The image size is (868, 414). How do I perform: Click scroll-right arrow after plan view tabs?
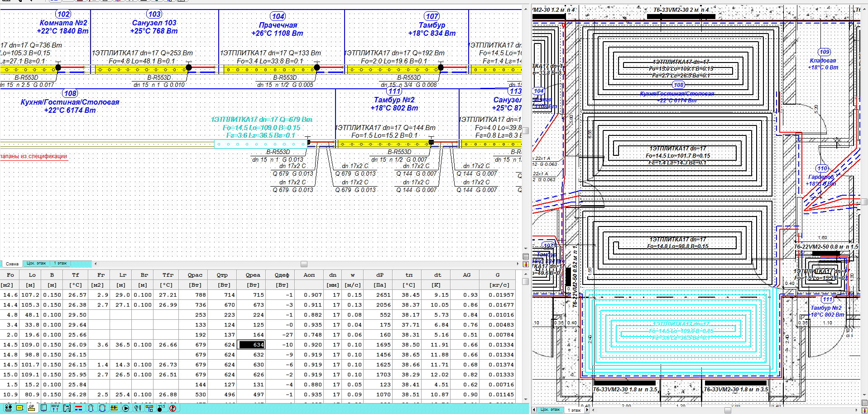587,409
